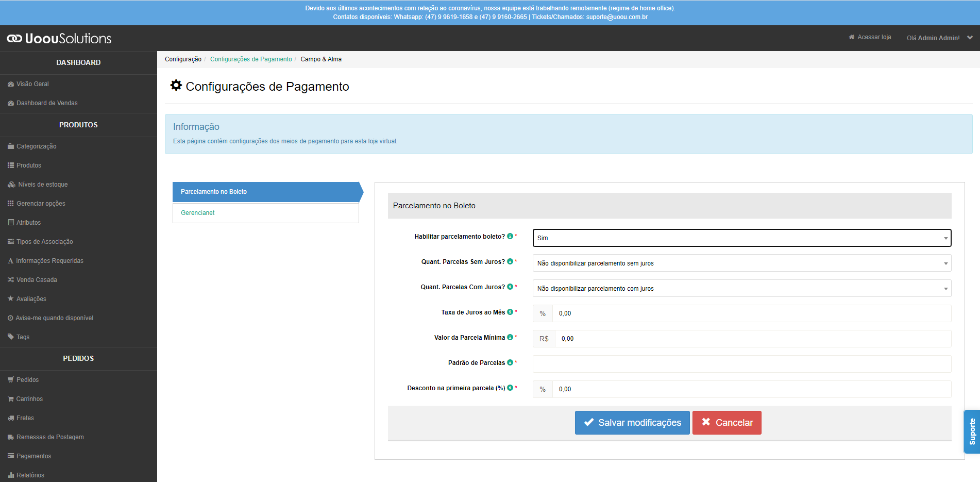Click the home icon beside Acessar loja
Image resolution: width=980 pixels, height=482 pixels.
point(852,37)
